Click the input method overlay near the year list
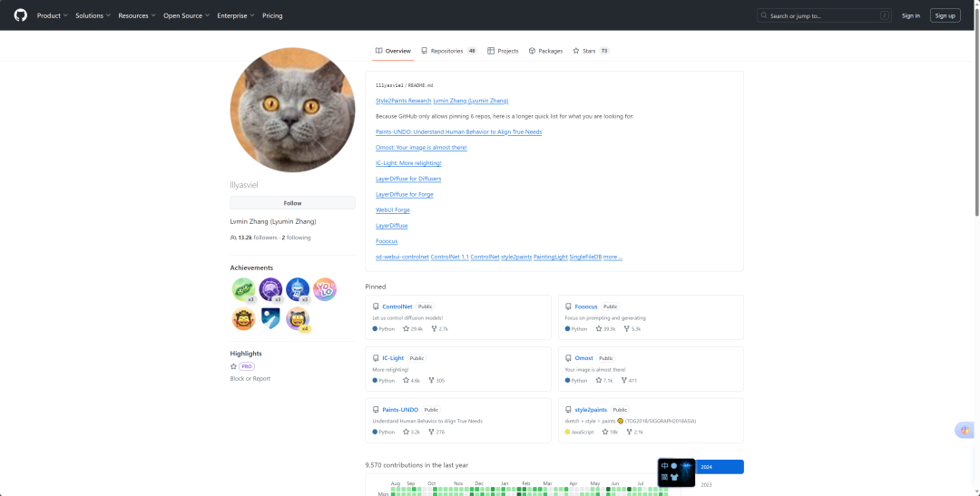The width and height of the screenshot is (980, 496). click(676, 472)
